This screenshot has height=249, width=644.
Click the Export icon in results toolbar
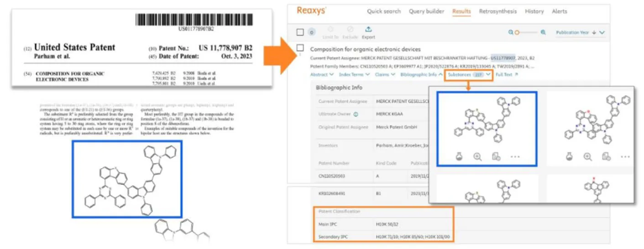(x=368, y=30)
